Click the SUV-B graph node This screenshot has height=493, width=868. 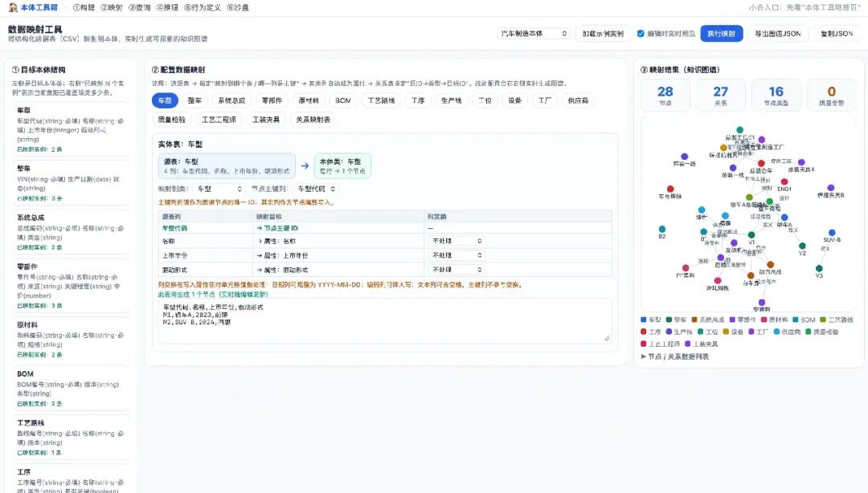coord(832,233)
